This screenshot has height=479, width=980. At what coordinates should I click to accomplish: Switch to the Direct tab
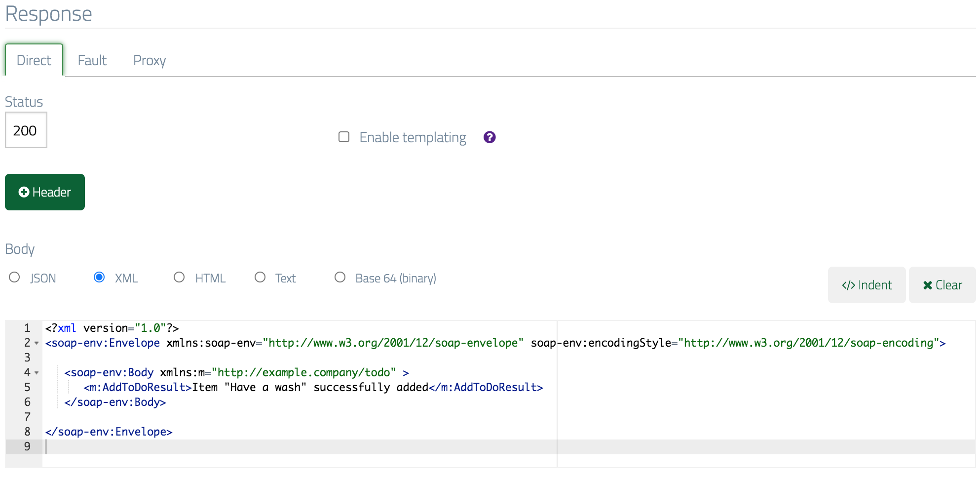pos(34,60)
